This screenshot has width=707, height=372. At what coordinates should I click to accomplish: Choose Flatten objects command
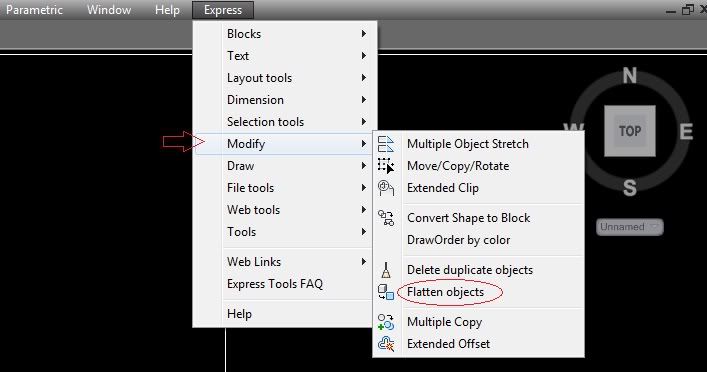[x=445, y=292]
